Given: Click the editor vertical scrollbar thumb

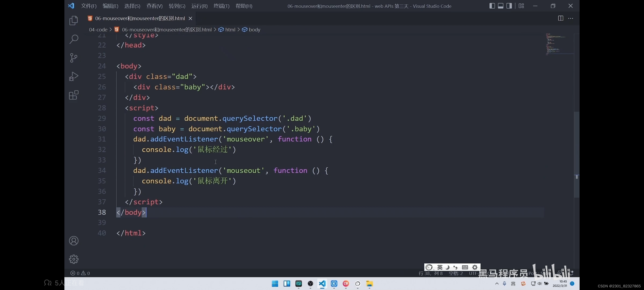Looking at the screenshot, I should click(577, 155).
